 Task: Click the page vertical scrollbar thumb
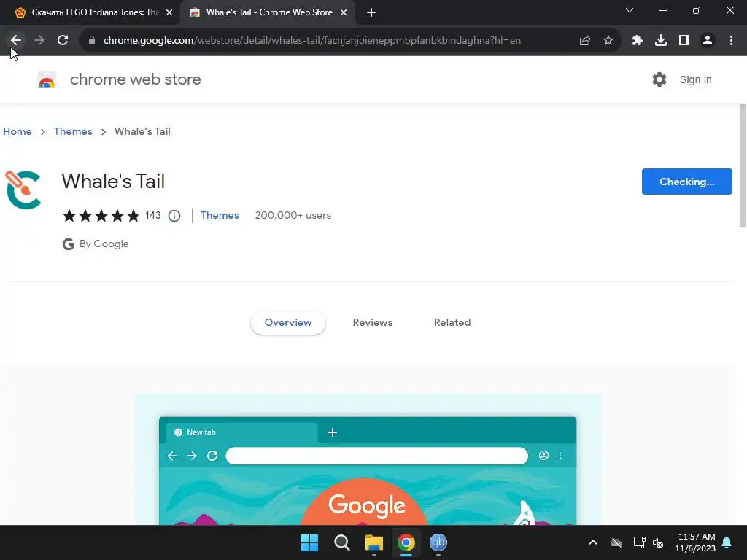click(x=743, y=166)
